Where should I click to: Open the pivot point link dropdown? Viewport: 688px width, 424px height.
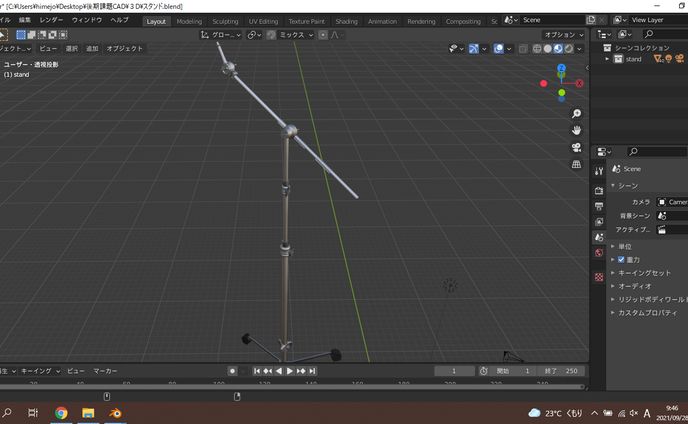point(254,35)
